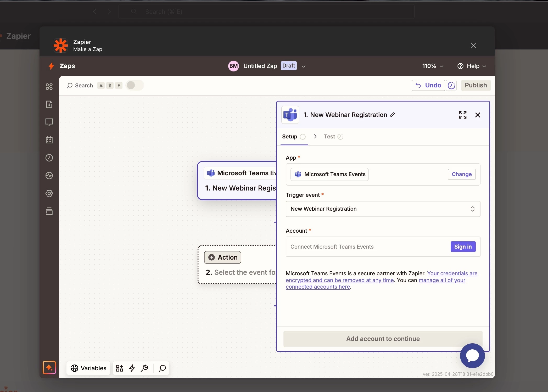548x392 pixels.
Task: Click the add step grid icon in bottom toolbar
Action: (x=120, y=368)
